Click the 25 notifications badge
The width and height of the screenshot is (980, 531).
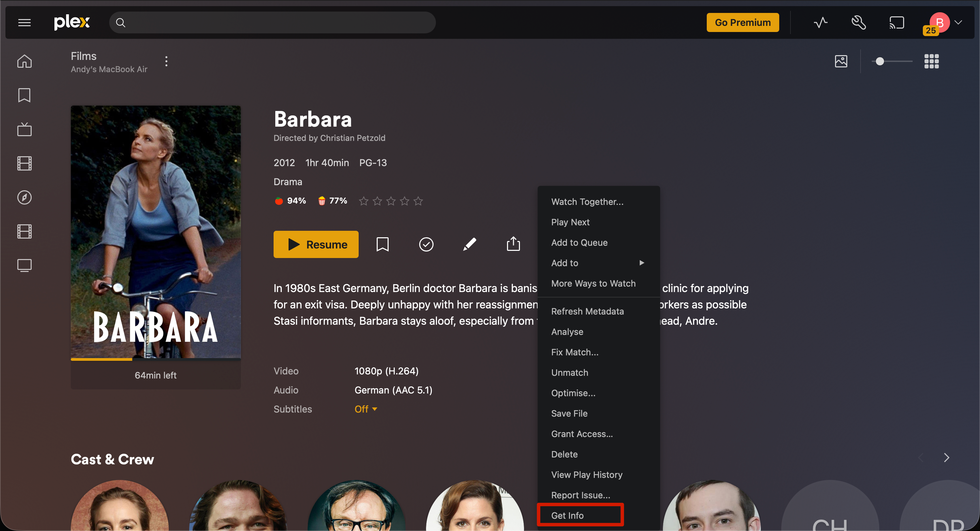pos(930,30)
